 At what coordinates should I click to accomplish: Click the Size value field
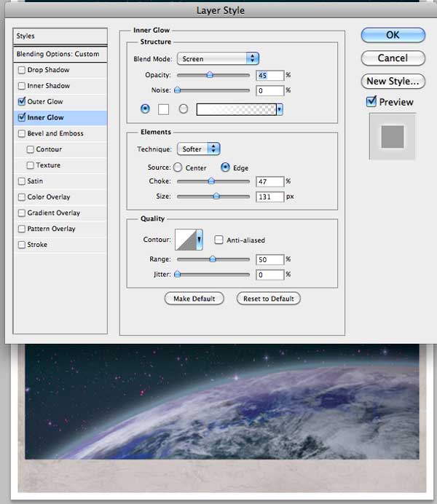click(x=270, y=197)
